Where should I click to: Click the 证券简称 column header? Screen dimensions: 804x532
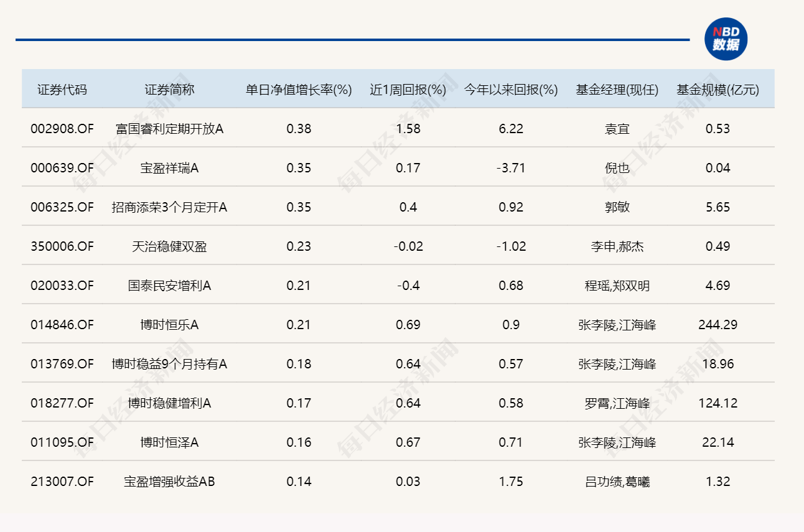(169, 90)
